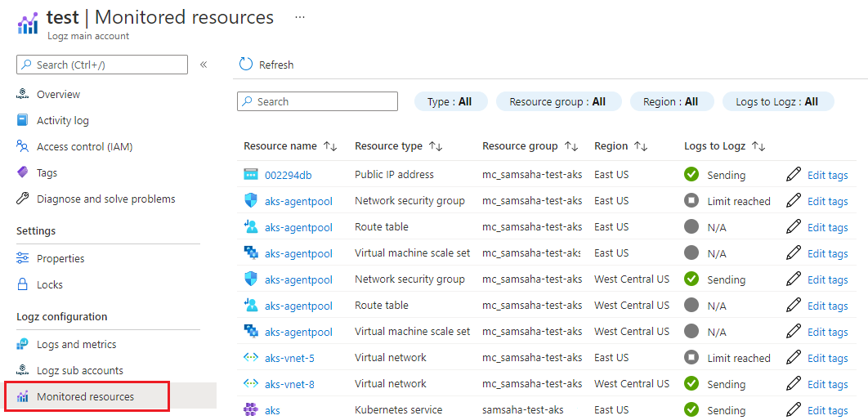This screenshot has height=420, width=868.
Task: Open the Resource group : All filter
Action: pyautogui.click(x=558, y=102)
